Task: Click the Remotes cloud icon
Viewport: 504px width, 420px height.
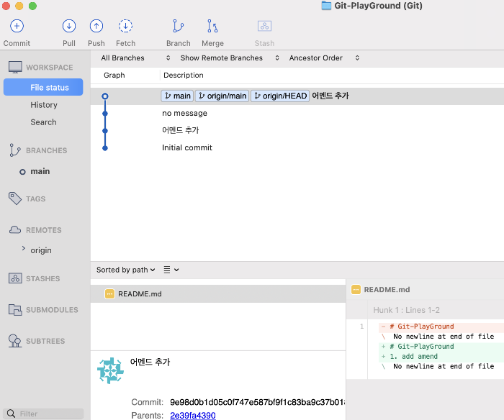Action: (x=15, y=230)
